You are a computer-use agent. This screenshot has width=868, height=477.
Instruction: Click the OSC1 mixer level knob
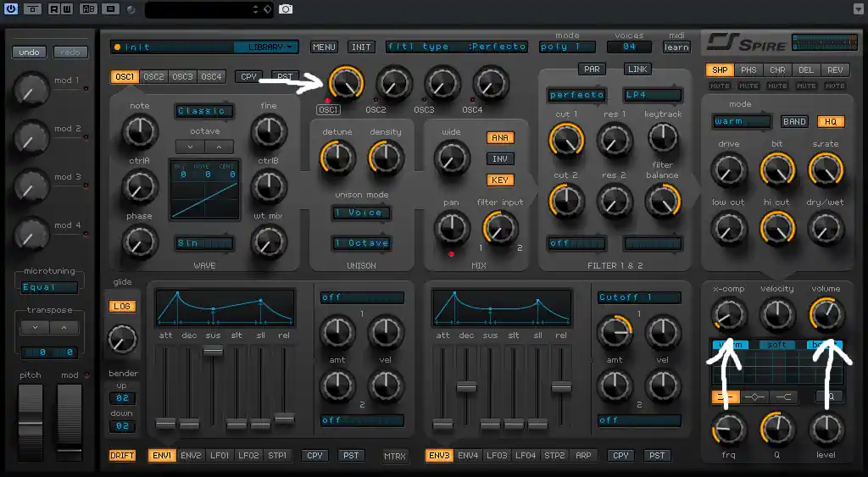pos(346,84)
